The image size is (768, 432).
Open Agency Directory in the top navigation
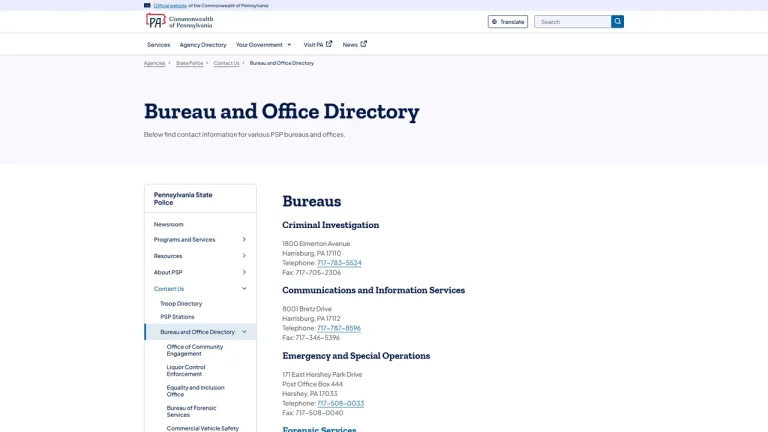pyautogui.click(x=203, y=45)
